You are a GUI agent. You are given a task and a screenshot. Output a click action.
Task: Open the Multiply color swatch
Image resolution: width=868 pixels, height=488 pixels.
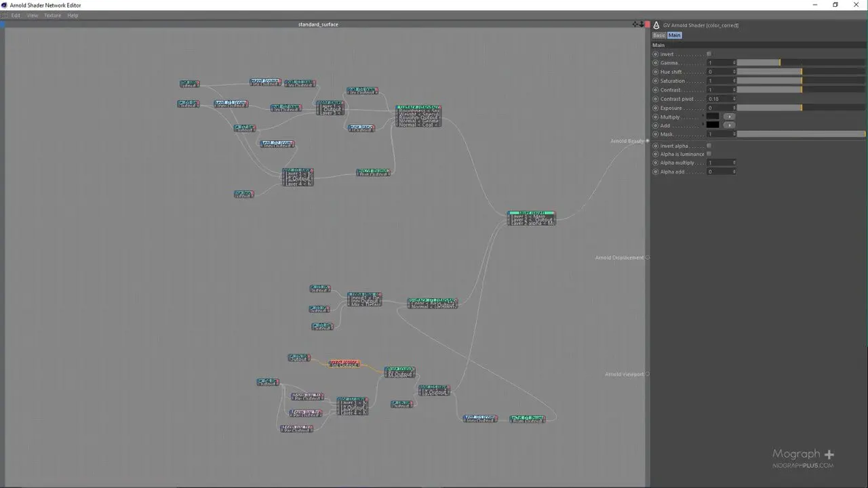tap(713, 117)
